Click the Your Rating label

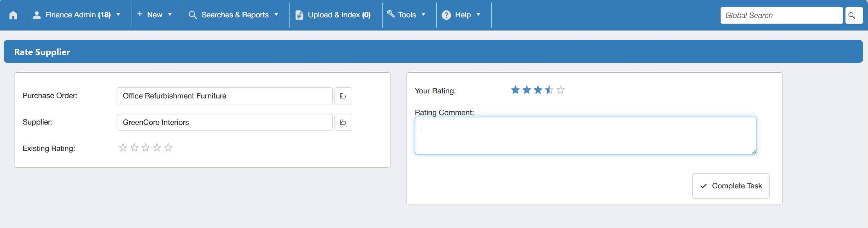click(435, 91)
